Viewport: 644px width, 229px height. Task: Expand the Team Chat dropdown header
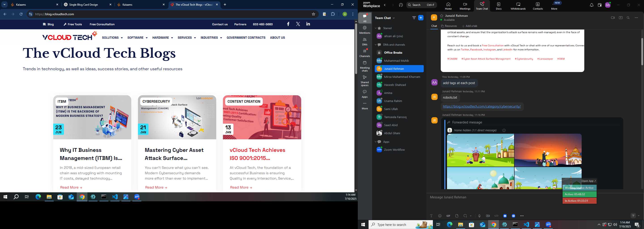click(385, 18)
